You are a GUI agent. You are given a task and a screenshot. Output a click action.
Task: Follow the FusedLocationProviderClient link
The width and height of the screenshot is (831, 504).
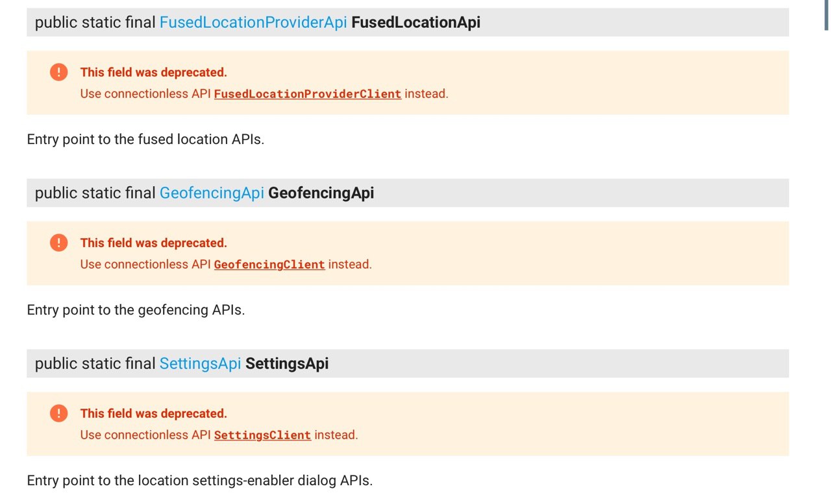[307, 94]
